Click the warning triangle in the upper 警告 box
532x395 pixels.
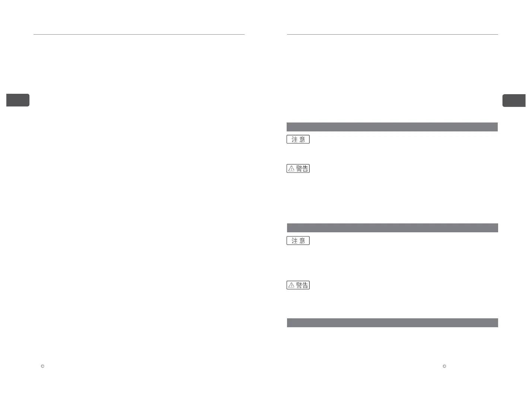pos(292,169)
